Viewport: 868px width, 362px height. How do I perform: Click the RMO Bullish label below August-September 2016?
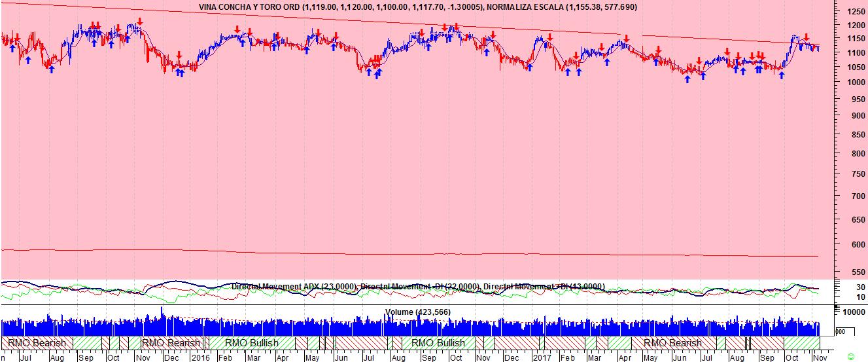(x=438, y=343)
